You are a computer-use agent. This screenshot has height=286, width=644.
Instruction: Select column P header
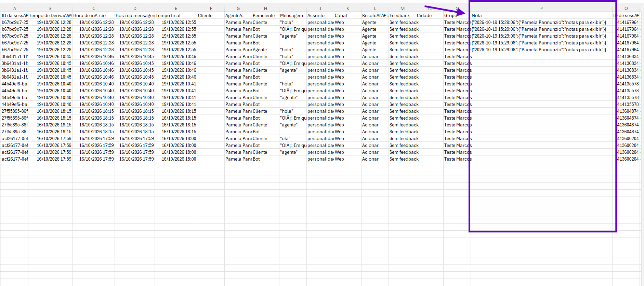[541, 8]
